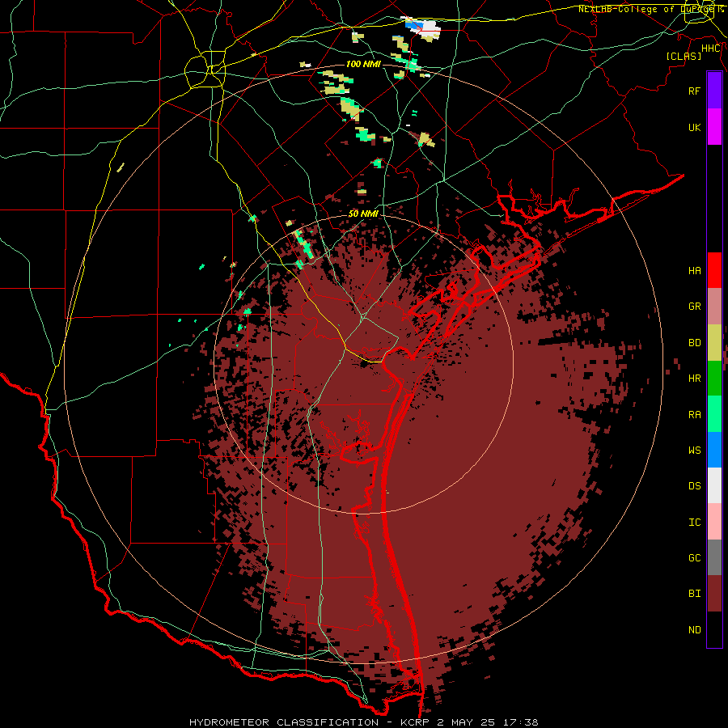Click the ND legend label
This screenshot has width=728, height=728.
coord(694,630)
